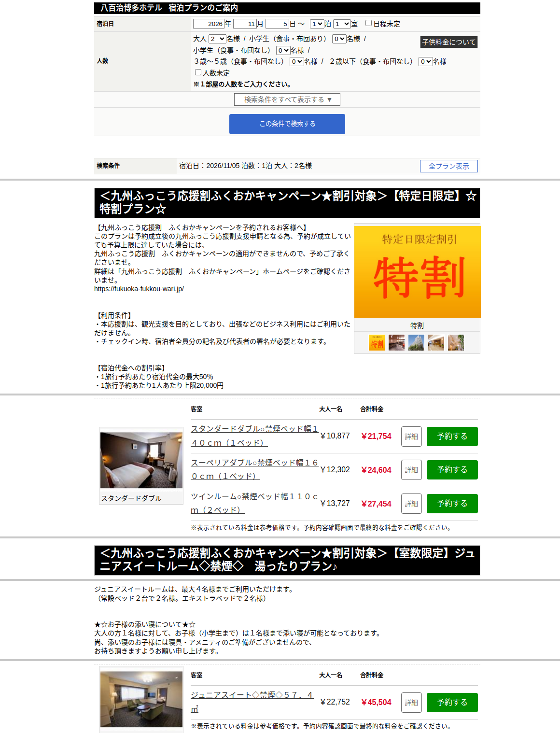Click the ¥45,504 total price
This screenshot has height=733, width=560.
[x=376, y=702]
